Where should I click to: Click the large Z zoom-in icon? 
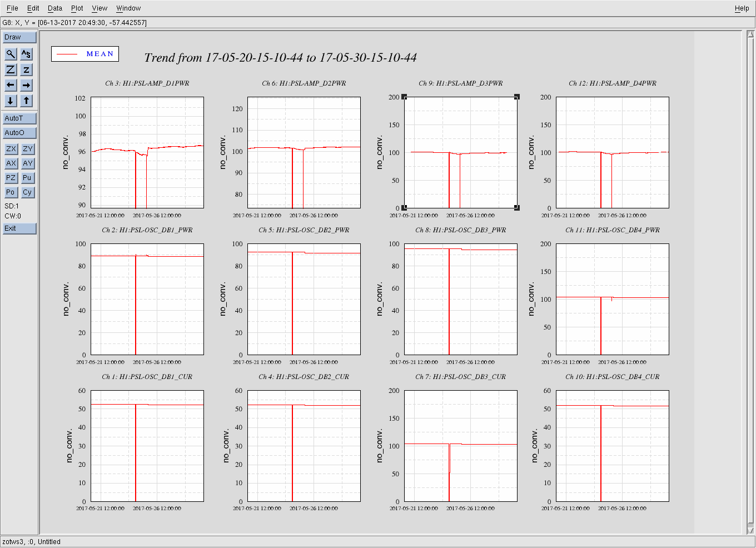pos(11,69)
